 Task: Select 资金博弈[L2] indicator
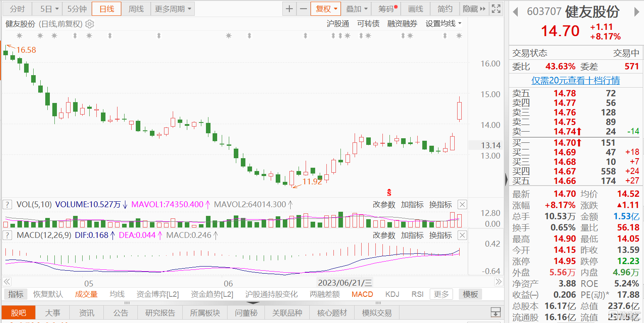pos(158,294)
